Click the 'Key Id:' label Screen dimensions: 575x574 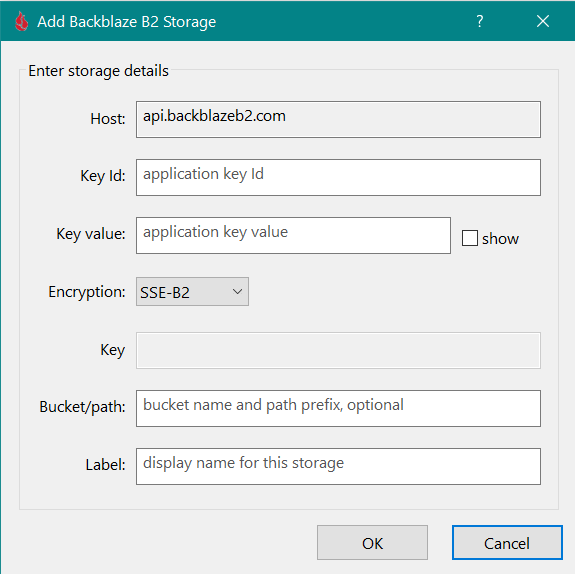click(103, 176)
